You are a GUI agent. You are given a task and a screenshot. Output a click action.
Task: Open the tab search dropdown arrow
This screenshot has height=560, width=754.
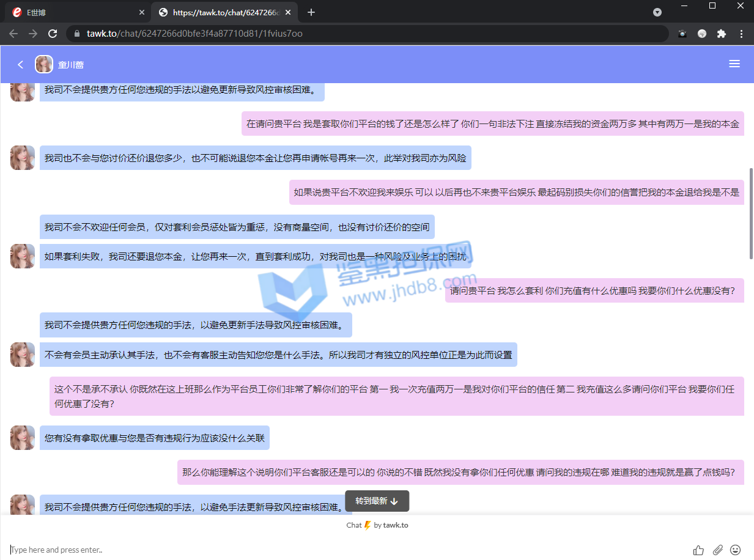point(657,12)
